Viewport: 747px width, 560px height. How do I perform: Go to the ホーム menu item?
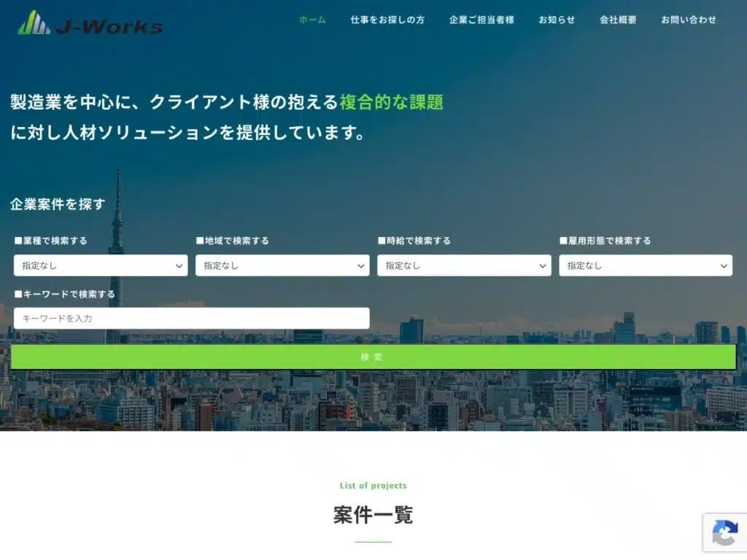coord(312,20)
